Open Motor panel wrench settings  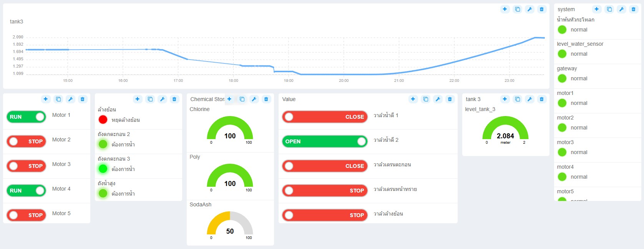click(x=70, y=99)
